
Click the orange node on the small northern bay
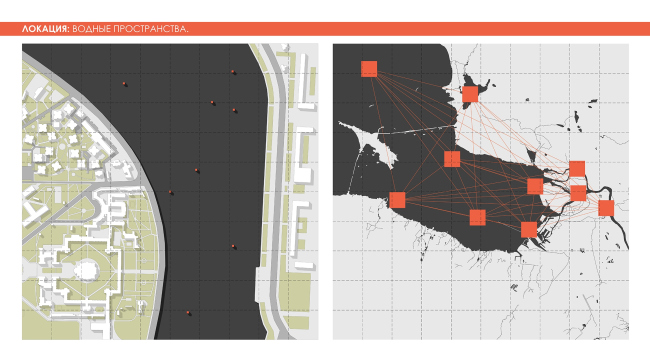pos(470,94)
